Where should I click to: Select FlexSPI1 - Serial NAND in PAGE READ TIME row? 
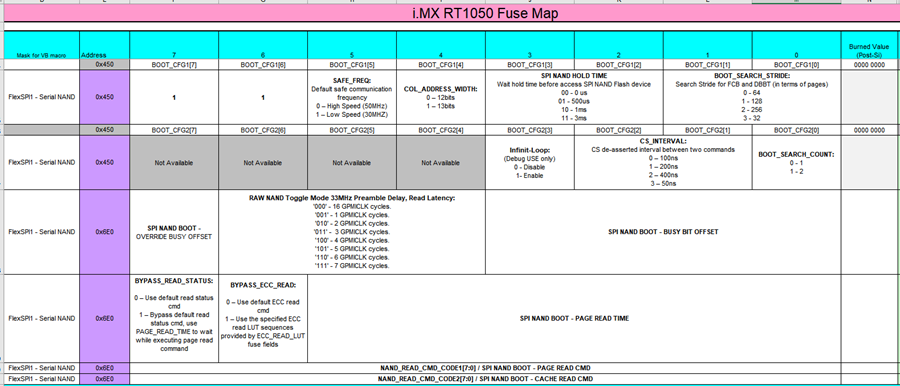click(x=42, y=318)
